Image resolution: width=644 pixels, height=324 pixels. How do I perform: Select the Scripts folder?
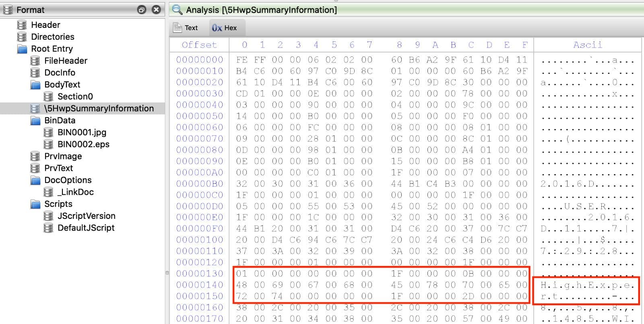(58, 204)
